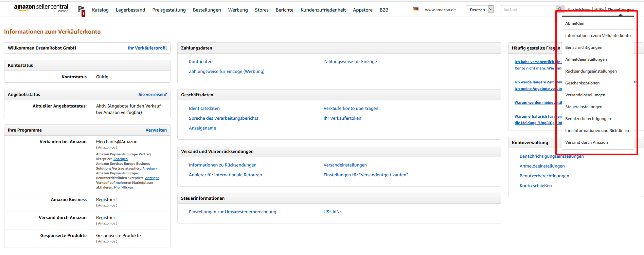Select Abmelden in the settings dropdown
The image size is (644, 255).
[575, 23]
